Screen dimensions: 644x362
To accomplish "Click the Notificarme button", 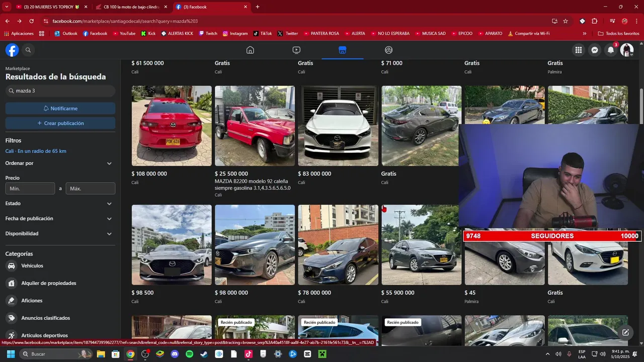I will [x=60, y=109].
